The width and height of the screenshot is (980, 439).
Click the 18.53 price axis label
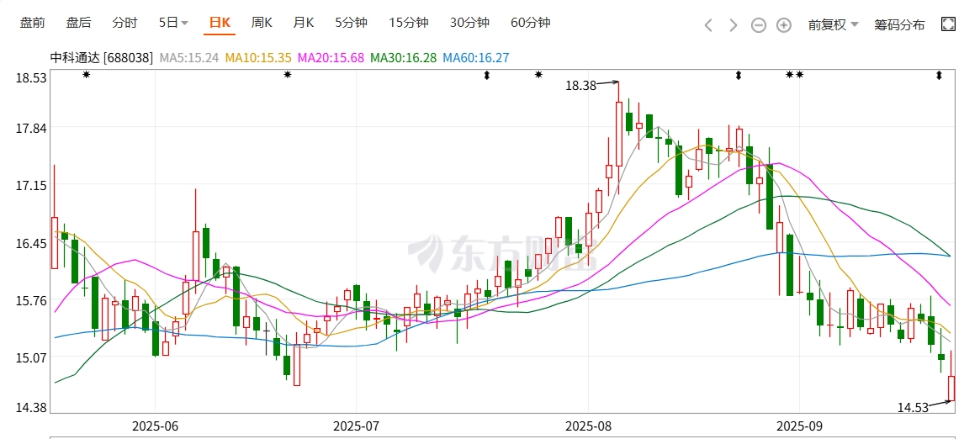tap(31, 78)
